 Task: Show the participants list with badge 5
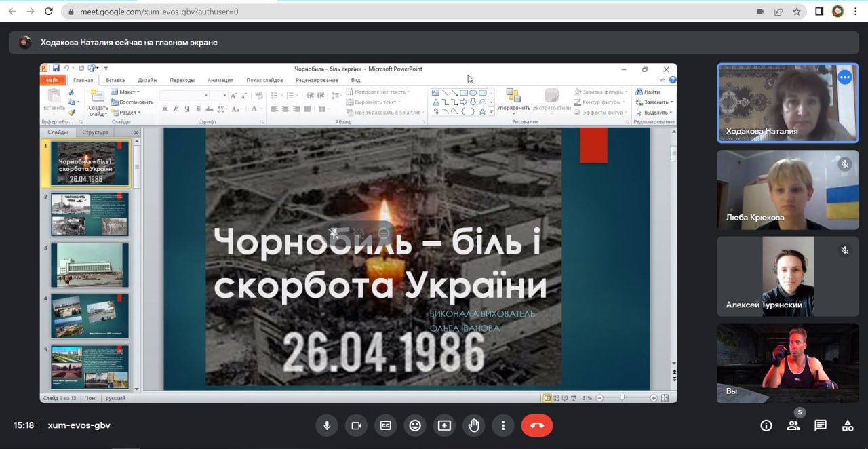(x=793, y=425)
